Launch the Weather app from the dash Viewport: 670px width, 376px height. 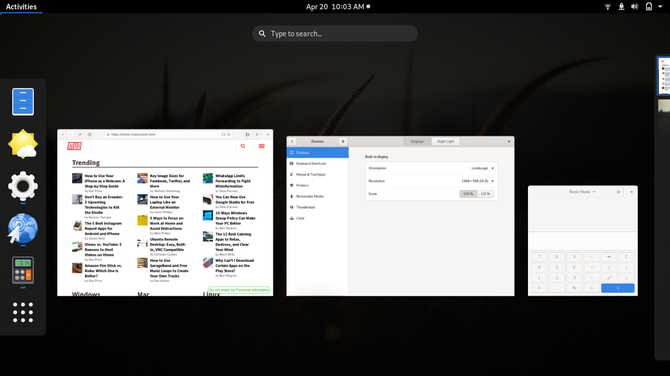(23, 144)
